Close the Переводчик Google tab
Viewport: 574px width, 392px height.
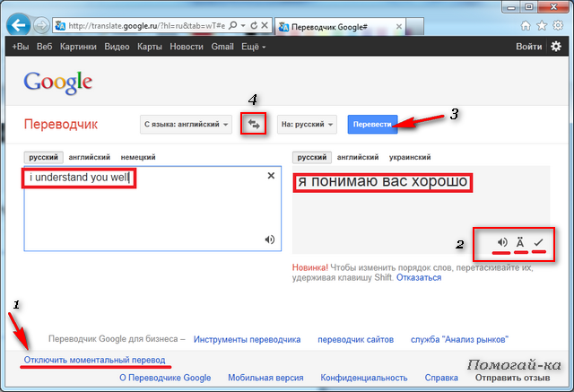pos(399,27)
